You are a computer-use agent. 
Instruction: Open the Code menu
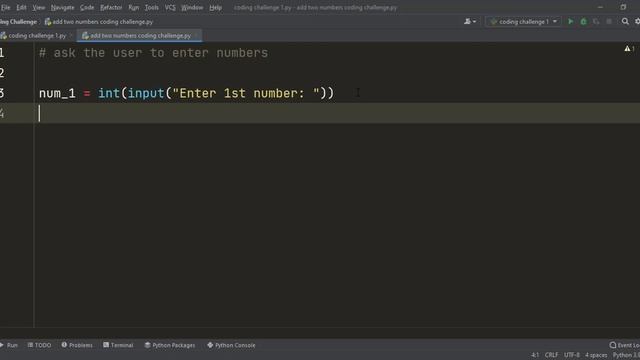click(87, 7)
